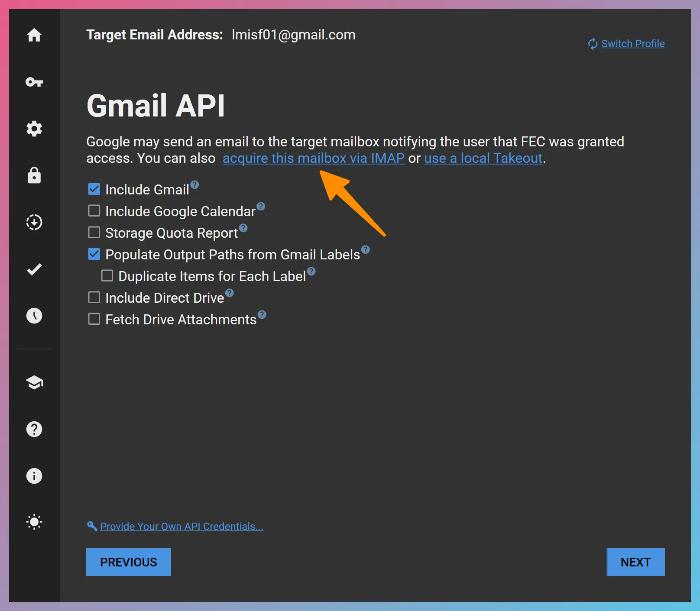The width and height of the screenshot is (700, 611).
Task: Click the use a local Takeout link
Action: tap(483, 158)
